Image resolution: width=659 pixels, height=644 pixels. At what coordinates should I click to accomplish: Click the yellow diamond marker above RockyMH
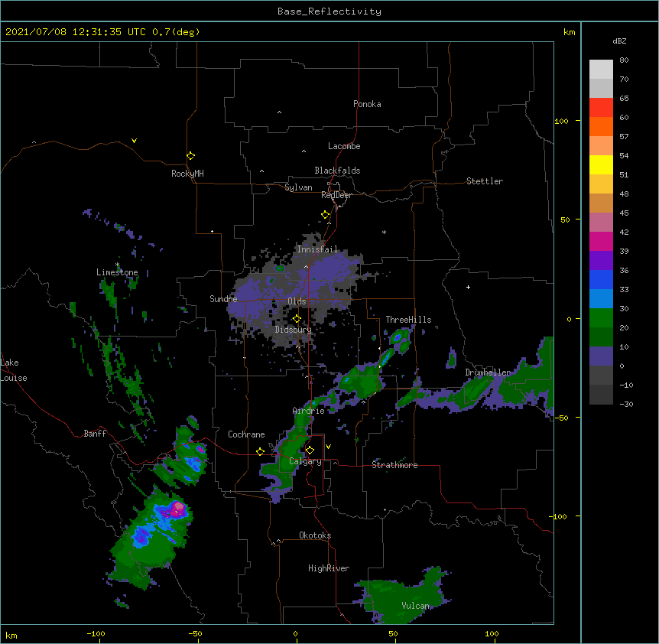click(x=191, y=155)
